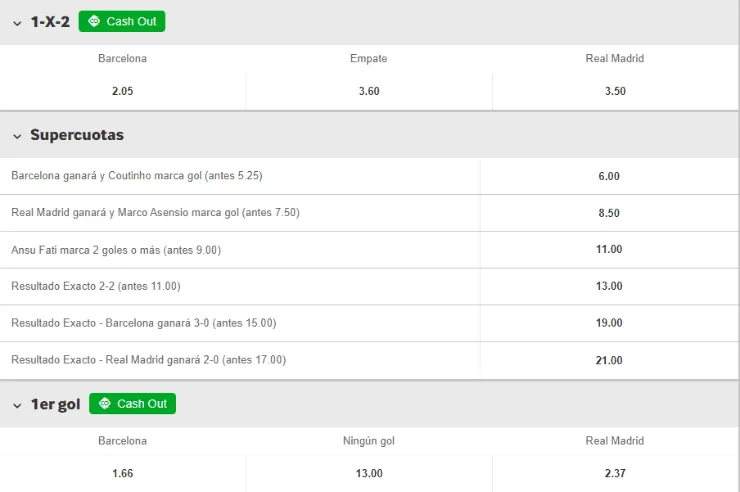The image size is (740, 492).
Task: Pick Resultado Exacto 2-2 at 13.00
Action: pyautogui.click(x=609, y=286)
